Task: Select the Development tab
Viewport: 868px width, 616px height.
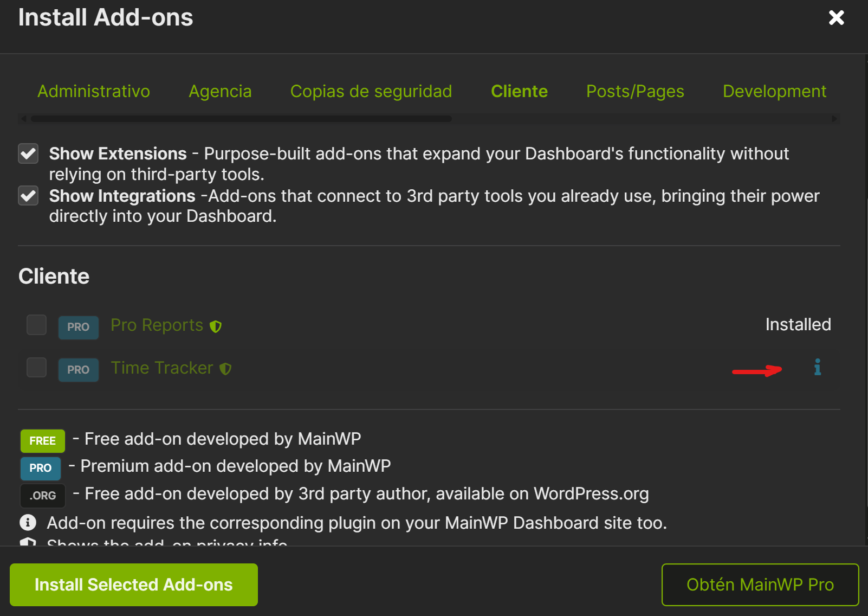Action: pyautogui.click(x=774, y=91)
